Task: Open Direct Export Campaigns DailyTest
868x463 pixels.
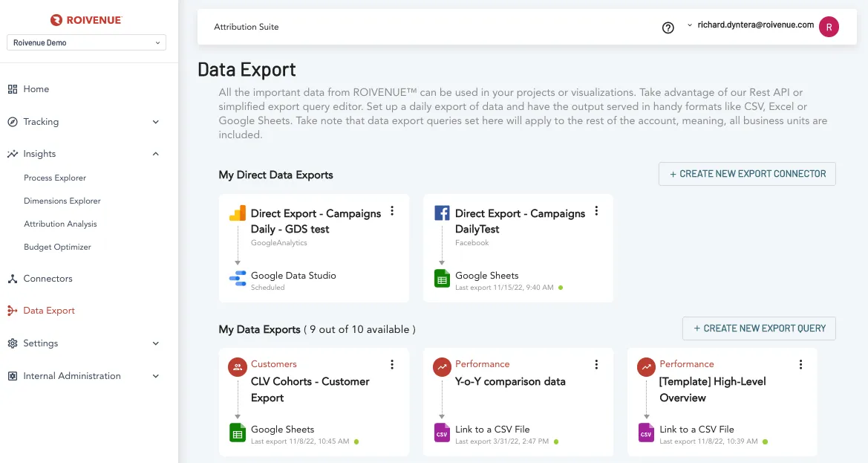Action: pos(520,221)
